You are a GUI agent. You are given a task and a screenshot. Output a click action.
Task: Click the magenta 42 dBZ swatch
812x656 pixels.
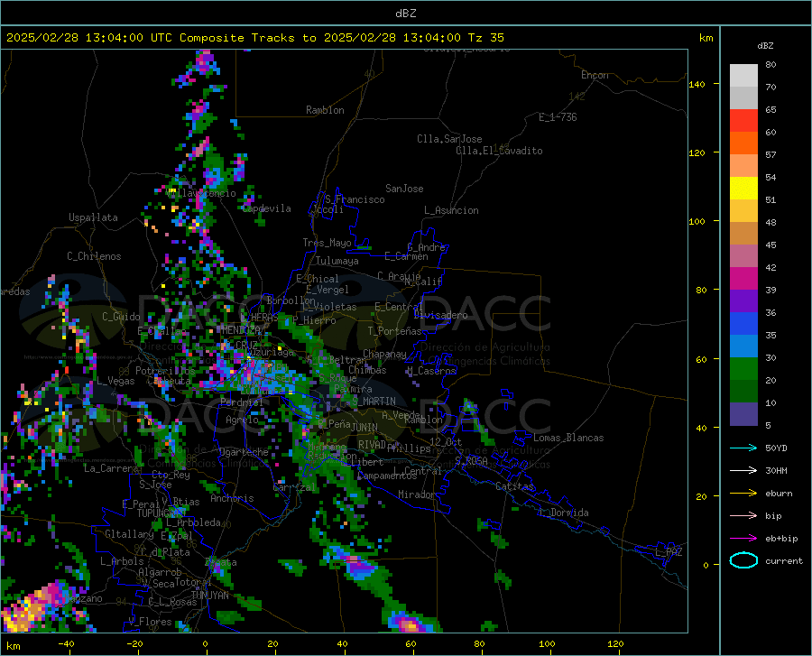743,279
